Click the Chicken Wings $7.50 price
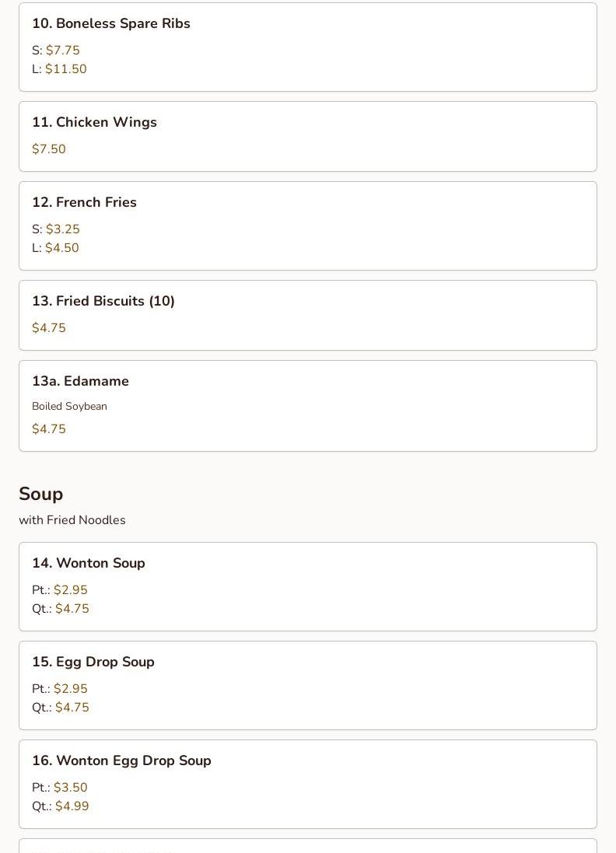 pyautogui.click(x=49, y=149)
